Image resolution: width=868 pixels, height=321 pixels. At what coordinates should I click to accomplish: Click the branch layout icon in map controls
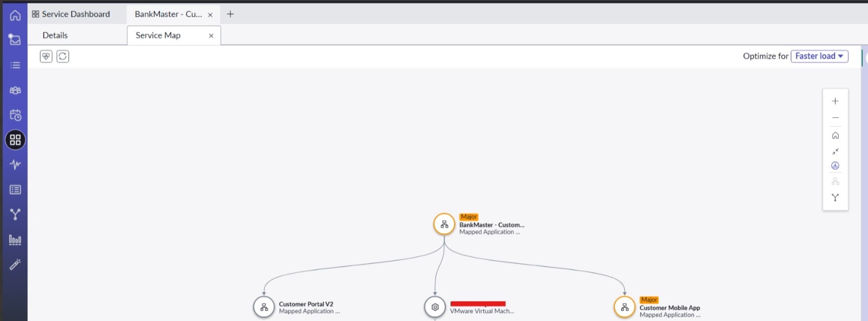[x=835, y=197]
